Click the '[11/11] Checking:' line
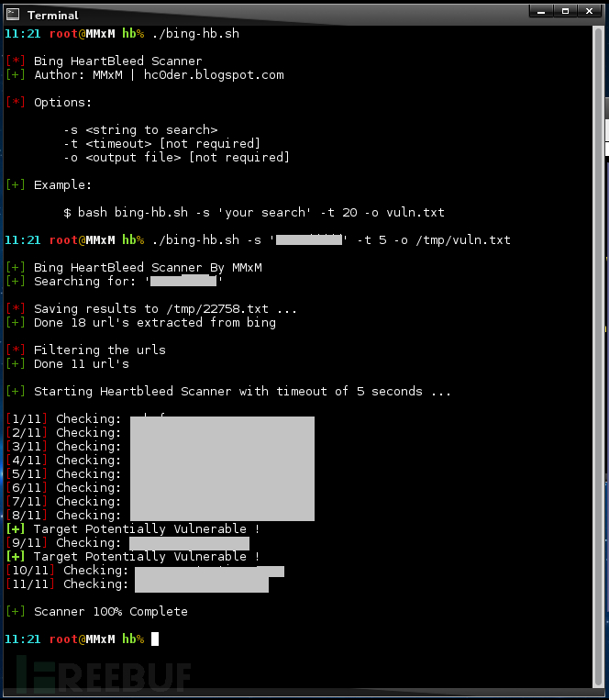The height and width of the screenshot is (700, 609). [67, 584]
